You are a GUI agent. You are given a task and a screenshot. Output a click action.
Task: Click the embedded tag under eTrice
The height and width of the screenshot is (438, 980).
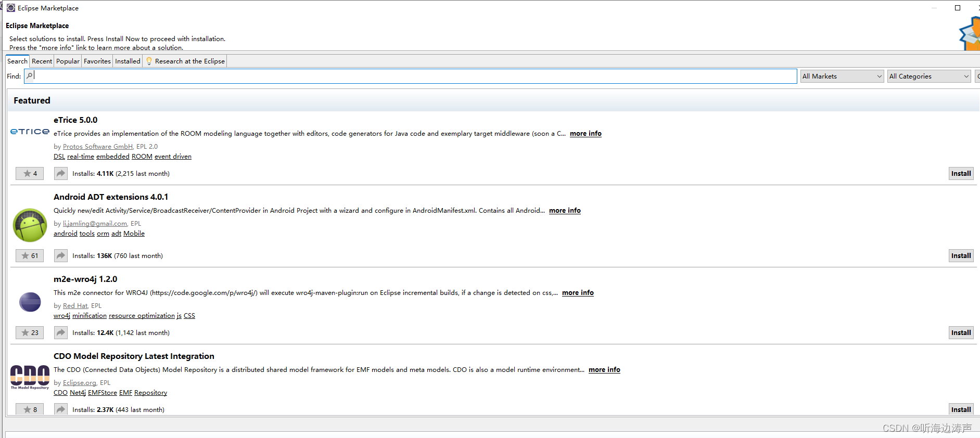[113, 157]
